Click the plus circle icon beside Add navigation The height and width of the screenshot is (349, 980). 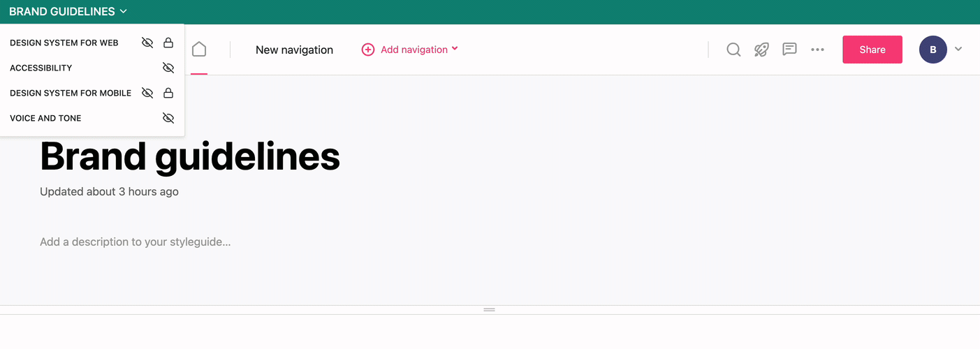(x=368, y=50)
